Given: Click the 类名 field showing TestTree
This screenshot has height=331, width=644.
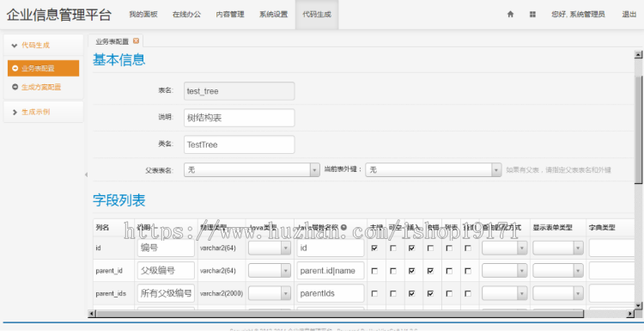Looking at the screenshot, I should (240, 144).
